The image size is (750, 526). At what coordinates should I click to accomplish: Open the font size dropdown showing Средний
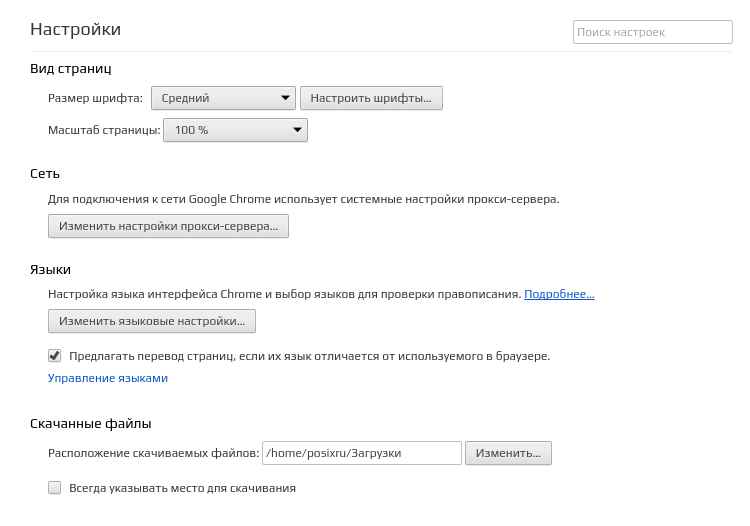point(223,98)
